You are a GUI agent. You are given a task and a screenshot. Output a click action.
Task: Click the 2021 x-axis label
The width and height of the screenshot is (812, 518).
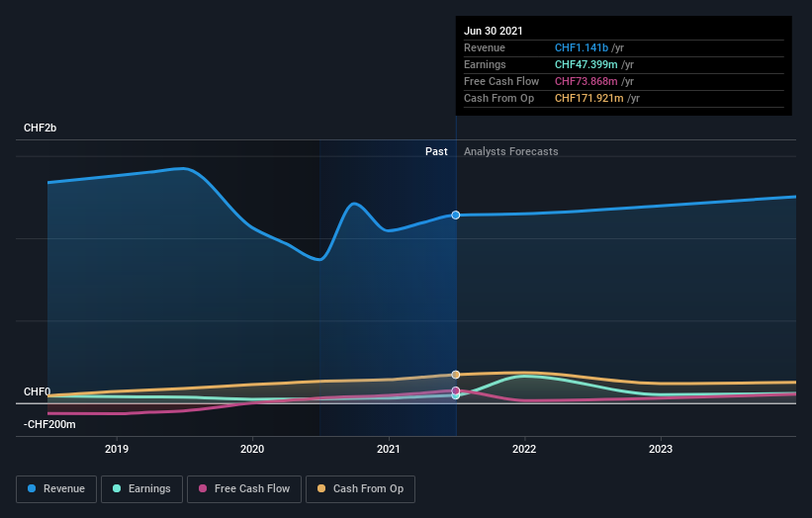coord(389,449)
